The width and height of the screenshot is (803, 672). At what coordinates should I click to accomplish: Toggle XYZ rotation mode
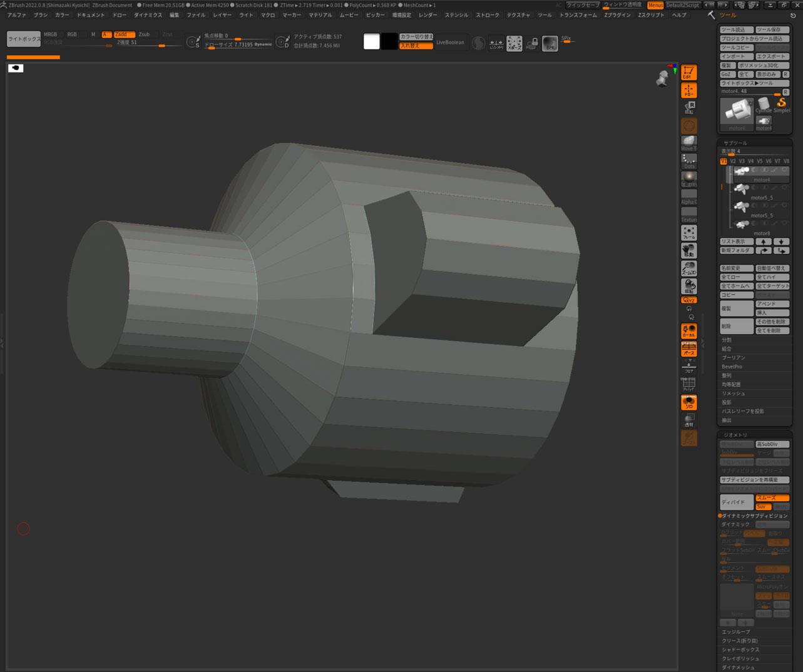coord(688,300)
